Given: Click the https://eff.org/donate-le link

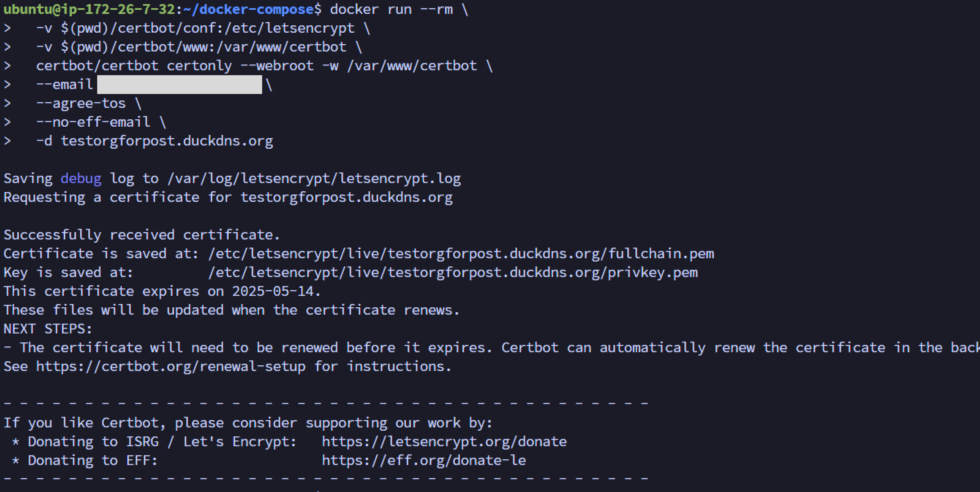Looking at the screenshot, I should (x=423, y=460).
